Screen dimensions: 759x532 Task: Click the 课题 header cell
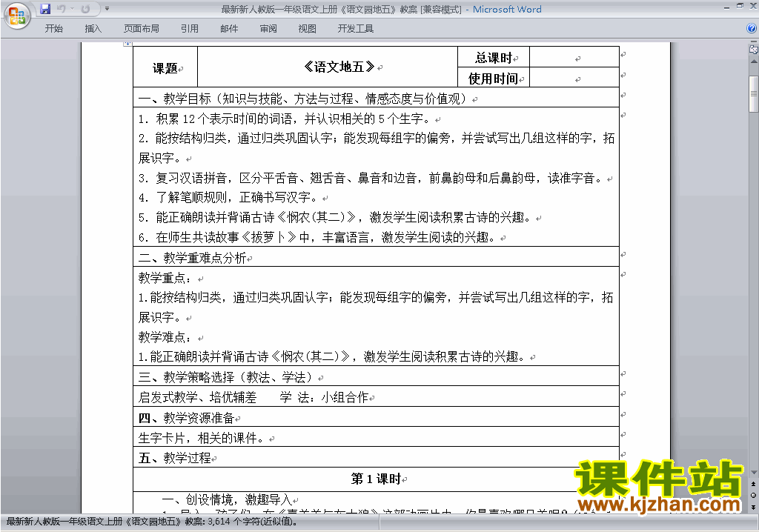[x=165, y=67]
